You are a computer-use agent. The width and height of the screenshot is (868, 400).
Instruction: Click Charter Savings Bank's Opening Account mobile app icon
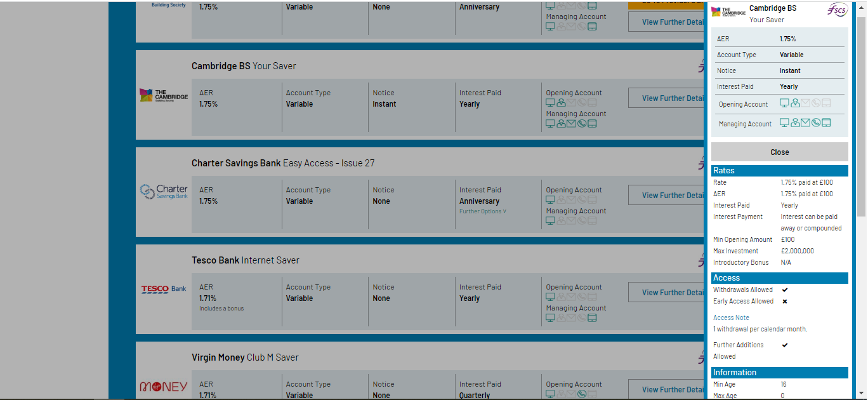point(592,199)
